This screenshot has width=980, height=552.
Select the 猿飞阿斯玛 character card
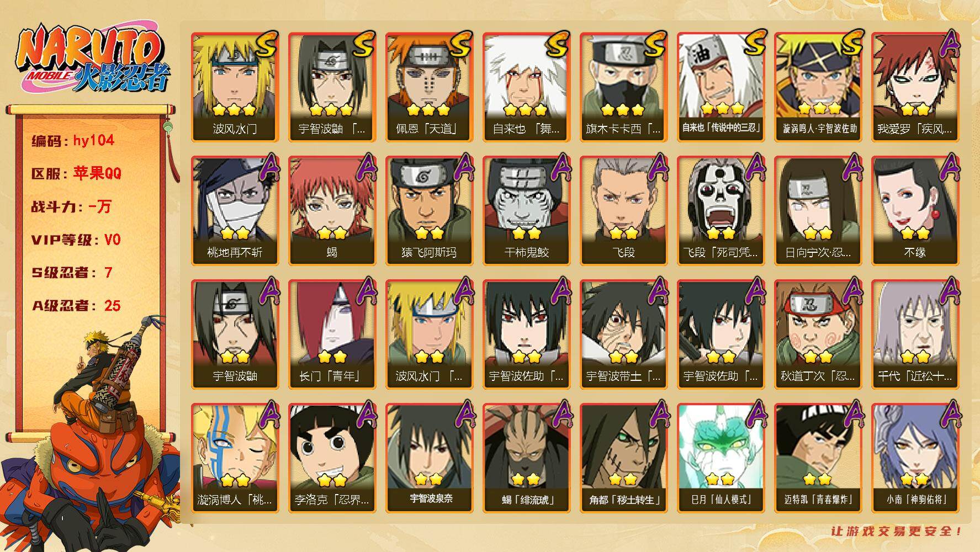tap(429, 210)
